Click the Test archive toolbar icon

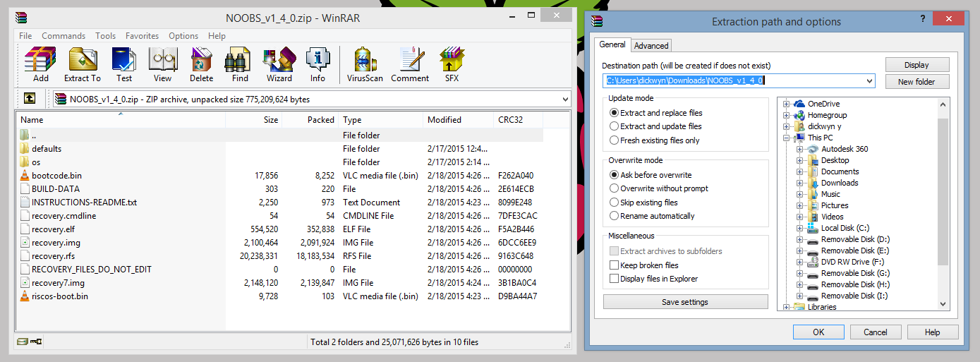tap(124, 60)
